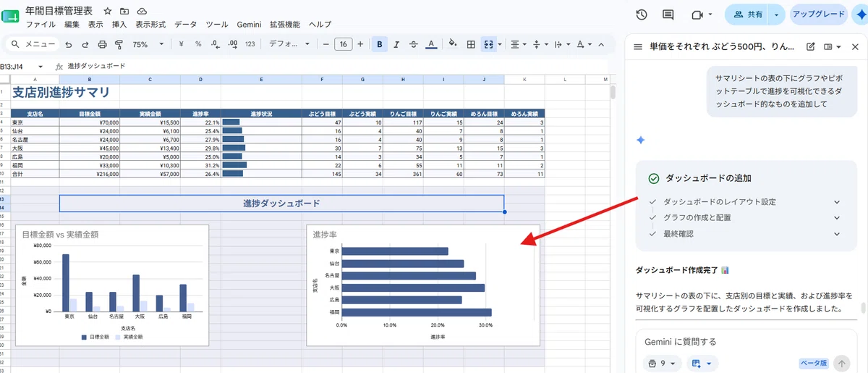Screen dimensions: 868x373
Task: Open the Google Sheets home icon
Action: coord(11,16)
